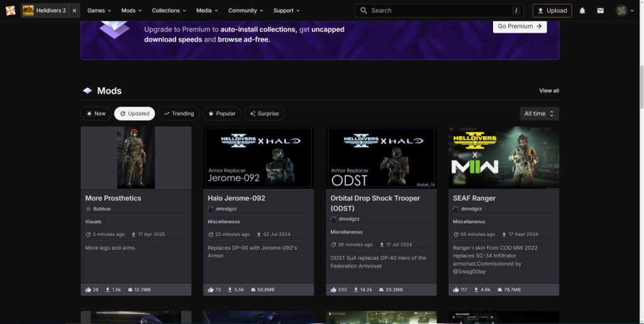The height and width of the screenshot is (324, 644).
Task: Click the Buhbua author avatar
Action: click(88, 209)
